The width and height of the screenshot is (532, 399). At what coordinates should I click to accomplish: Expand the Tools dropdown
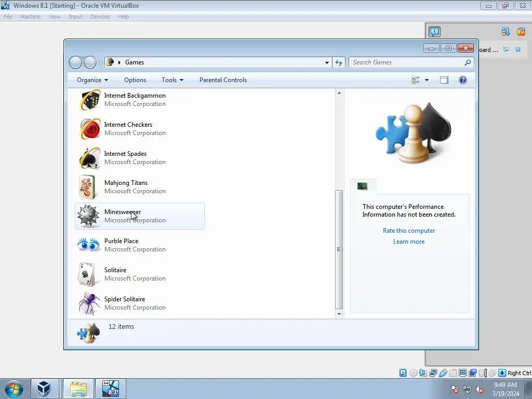coord(172,80)
